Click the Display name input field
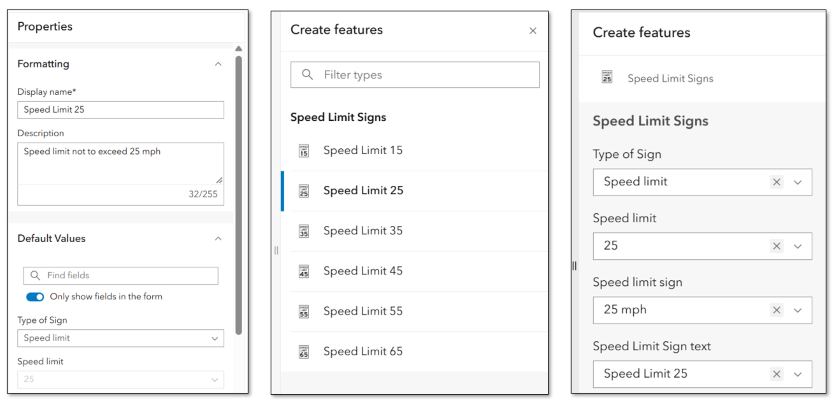This screenshot has width=836, height=400. coord(120,110)
